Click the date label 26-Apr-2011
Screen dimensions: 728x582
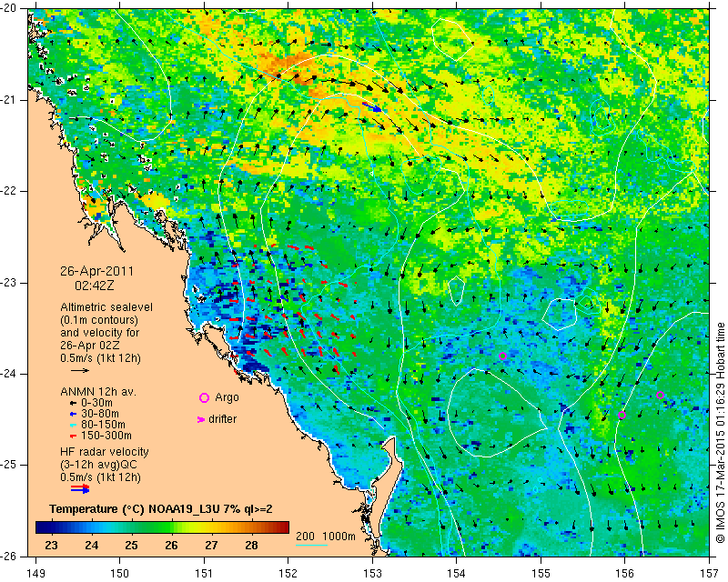click(x=97, y=272)
